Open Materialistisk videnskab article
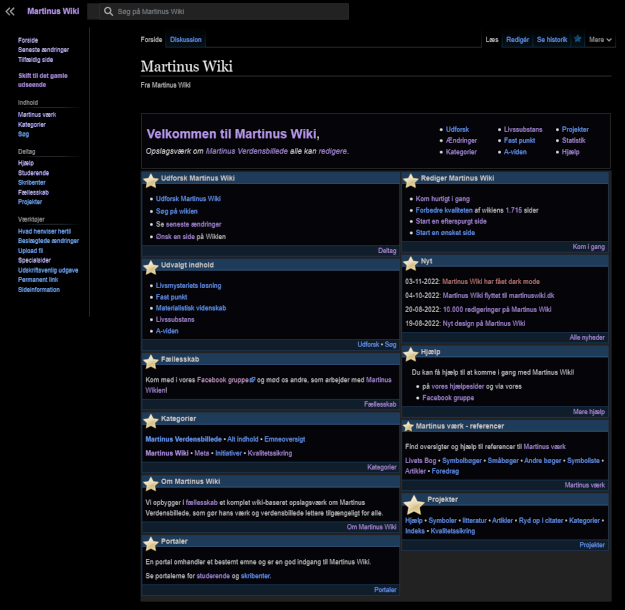Viewport: 625px width, 610px height. pos(191,308)
